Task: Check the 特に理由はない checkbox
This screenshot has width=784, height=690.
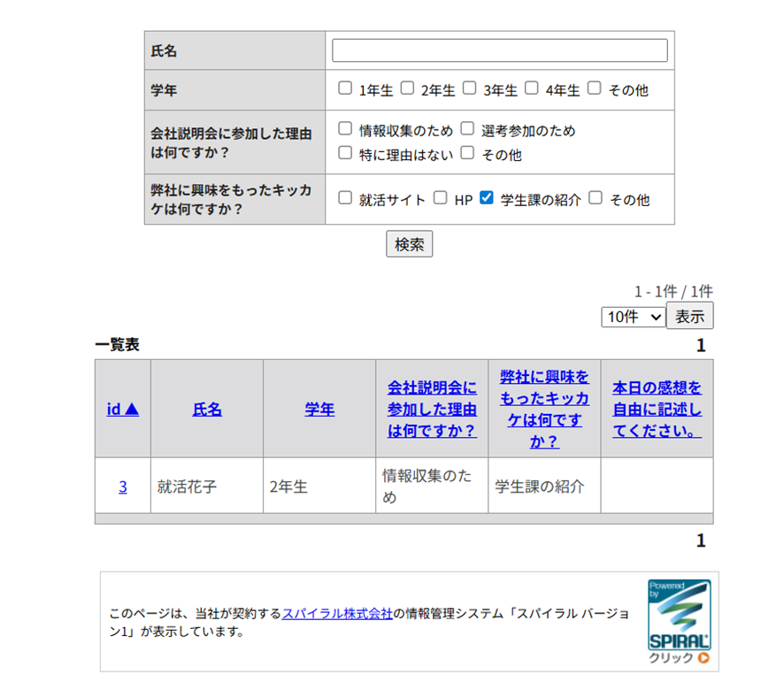Action: point(345,152)
